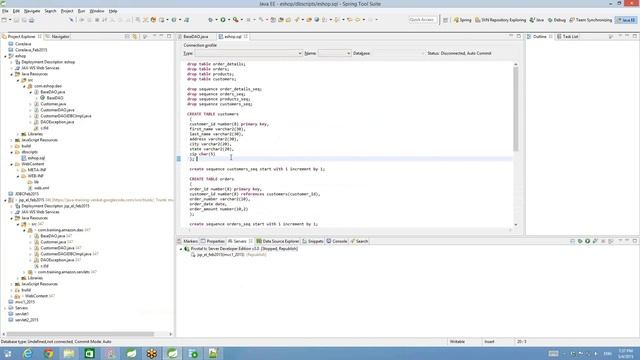Open Internet Explorer from the taskbar
640x360 pixels.
click(x=27, y=353)
